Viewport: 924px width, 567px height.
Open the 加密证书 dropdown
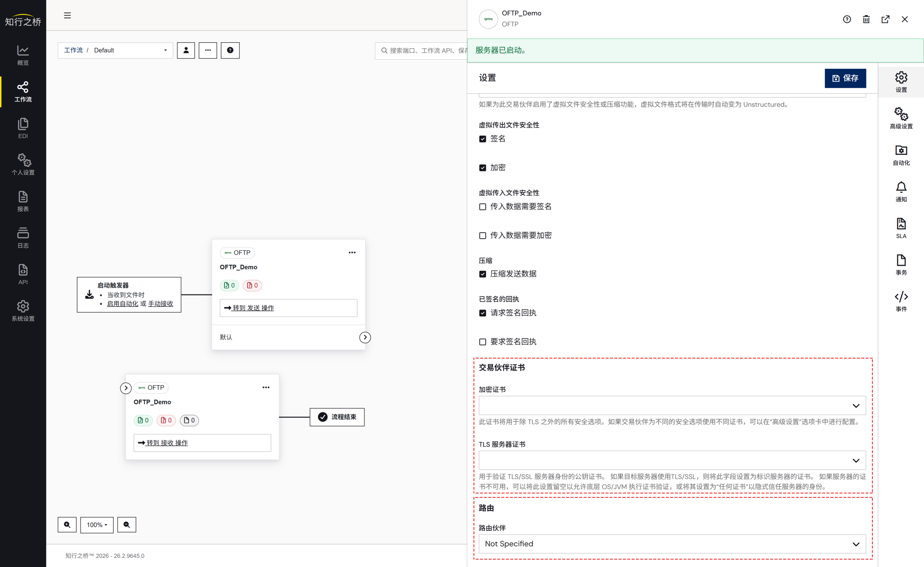672,405
